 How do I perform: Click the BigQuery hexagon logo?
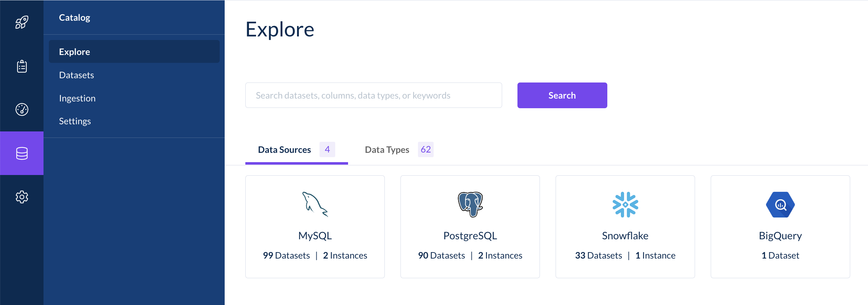[780, 205]
